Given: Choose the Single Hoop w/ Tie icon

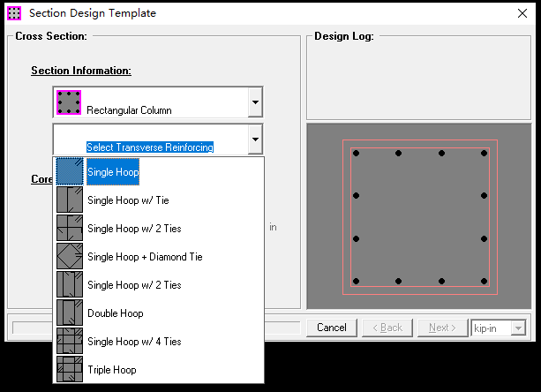Looking at the screenshot, I should coord(70,200).
